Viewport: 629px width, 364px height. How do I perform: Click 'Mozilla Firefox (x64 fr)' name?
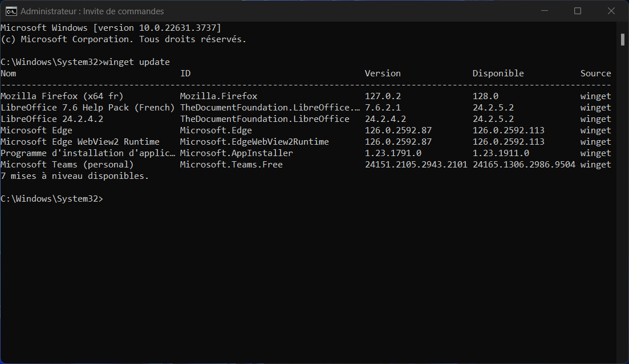pyautogui.click(x=62, y=96)
